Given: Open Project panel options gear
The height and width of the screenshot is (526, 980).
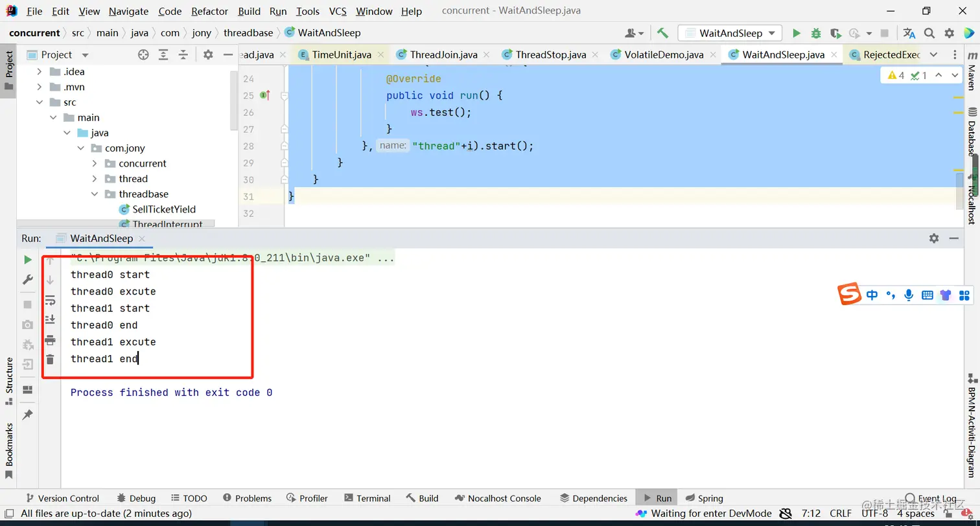Looking at the screenshot, I should pos(208,55).
